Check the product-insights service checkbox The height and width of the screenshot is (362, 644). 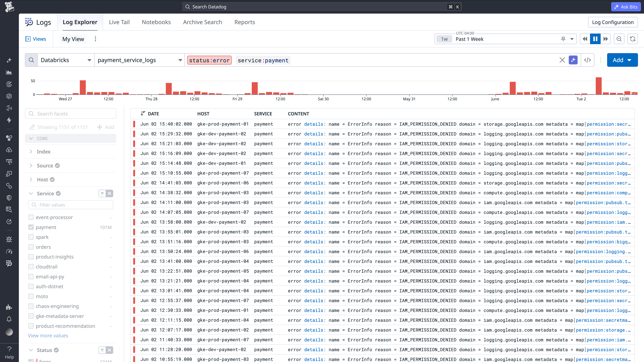tap(31, 257)
